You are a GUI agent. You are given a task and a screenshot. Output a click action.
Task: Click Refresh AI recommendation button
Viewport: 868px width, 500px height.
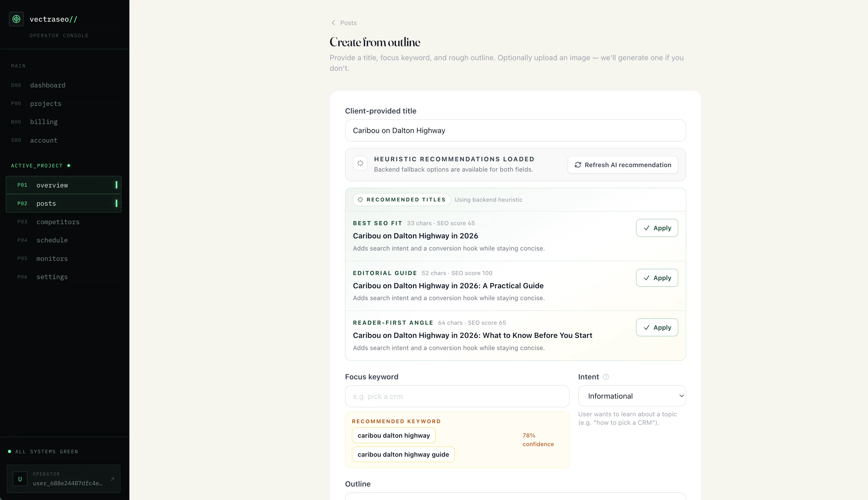click(622, 165)
